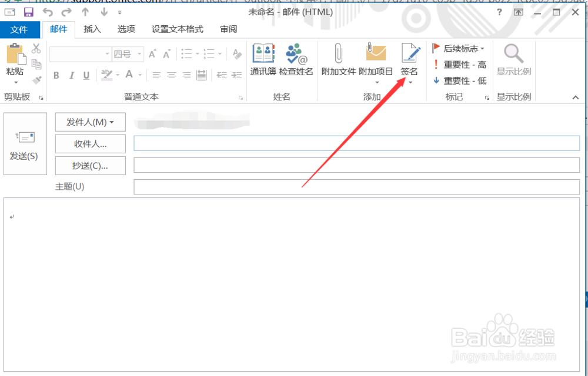Toggle italic formatting
Image resolution: width=588 pixels, height=376 pixels.
pyautogui.click(x=71, y=75)
